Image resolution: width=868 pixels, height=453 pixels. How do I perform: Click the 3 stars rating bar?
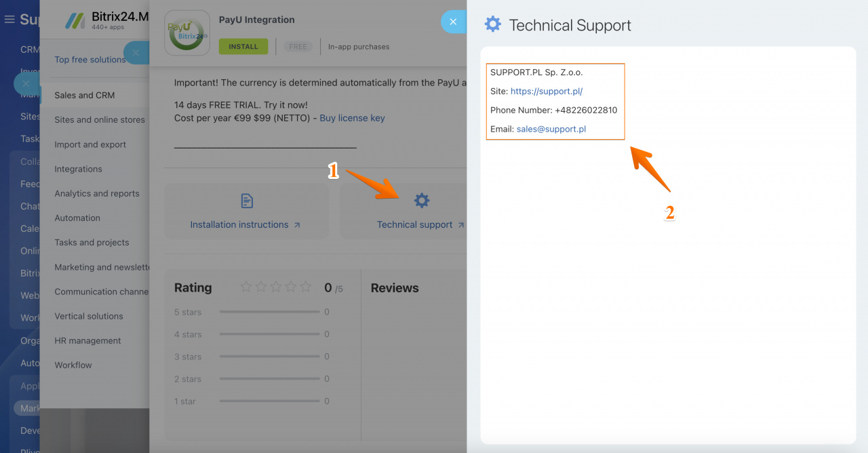270,357
